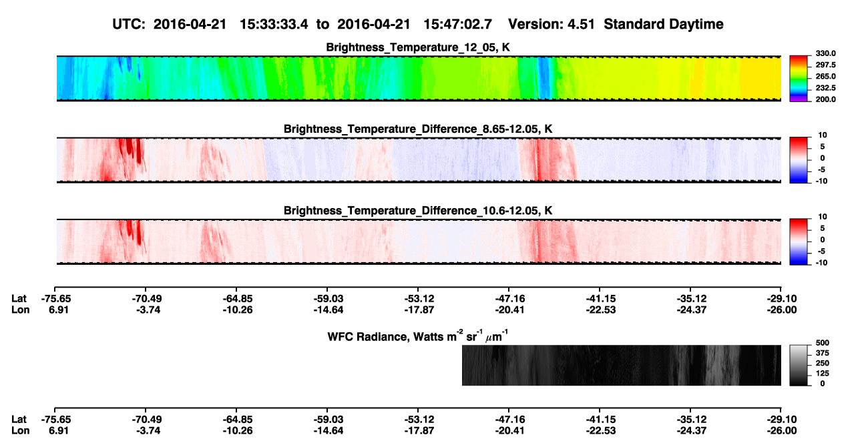868x445 pixels.
Task: Click the "250" value on the WFC colorbar
Action: [x=822, y=363]
